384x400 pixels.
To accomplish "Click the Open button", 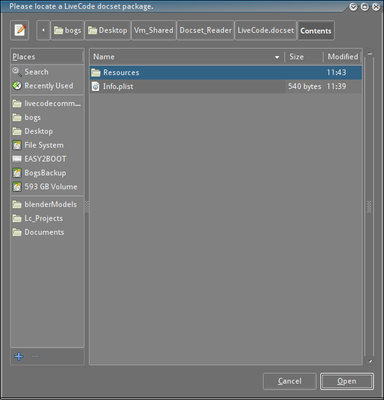I will click(347, 381).
